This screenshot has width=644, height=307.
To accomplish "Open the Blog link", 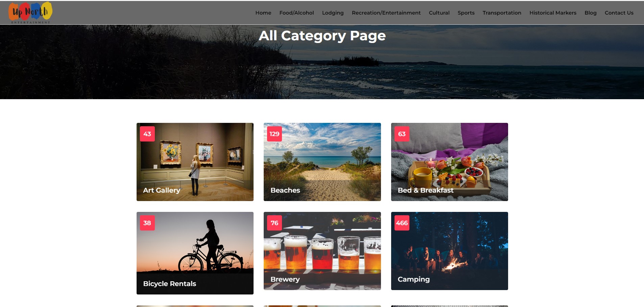I will pyautogui.click(x=590, y=13).
